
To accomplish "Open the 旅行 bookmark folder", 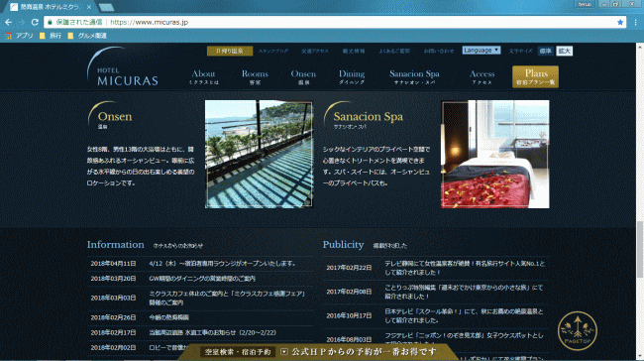I will tap(51, 36).
